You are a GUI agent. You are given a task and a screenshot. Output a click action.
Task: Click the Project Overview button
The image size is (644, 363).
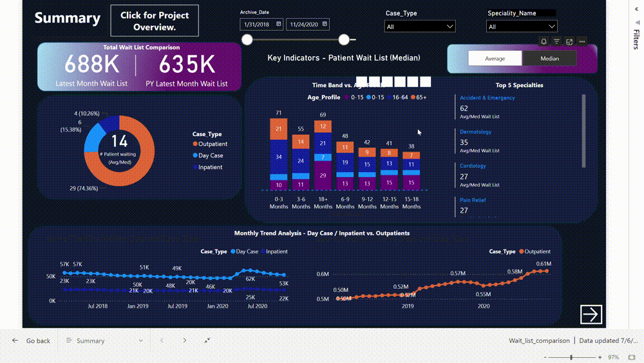point(155,21)
